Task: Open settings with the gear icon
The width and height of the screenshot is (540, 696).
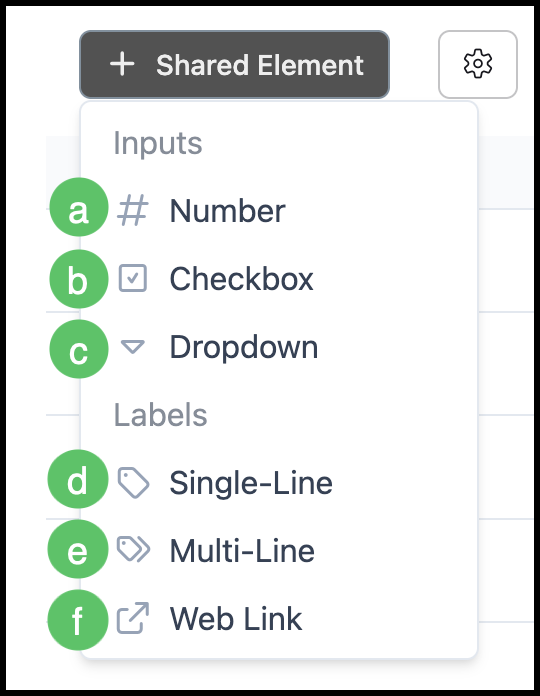Action: coord(478,64)
